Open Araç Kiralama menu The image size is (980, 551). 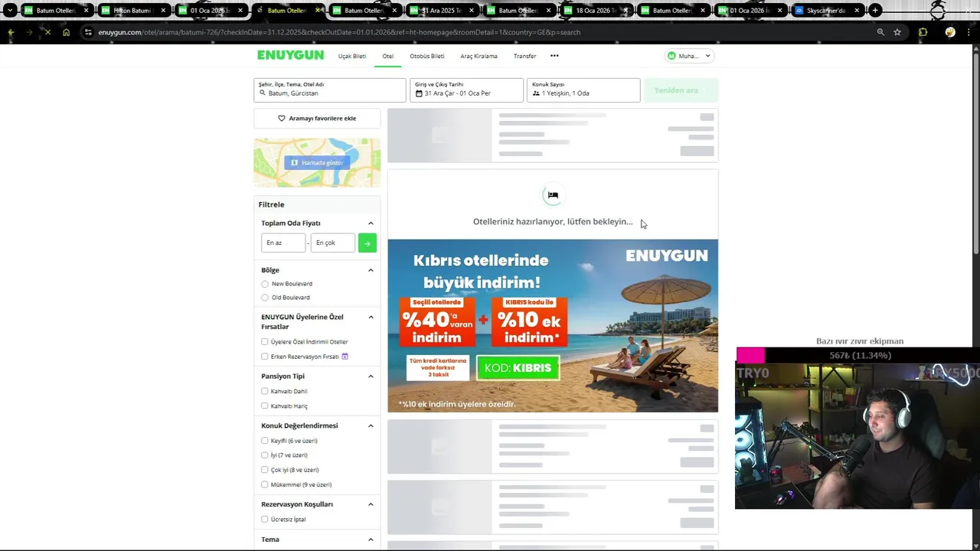pyautogui.click(x=479, y=56)
